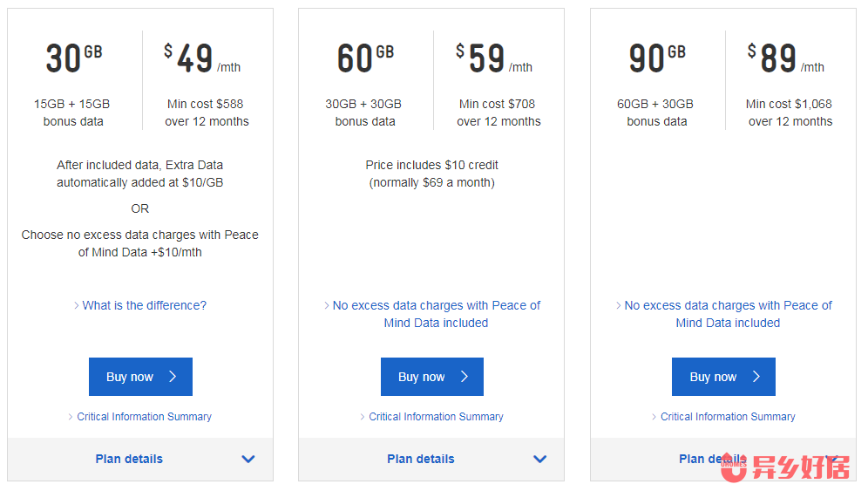Click the red logo watermark icon at the bottom right

coord(735,469)
